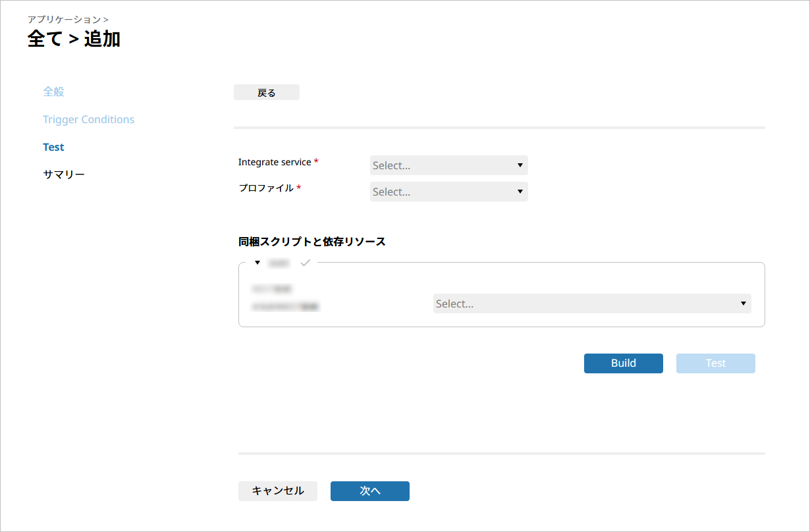Collapse the bundled script section triangle
Image resolution: width=810 pixels, height=532 pixels.
point(257,263)
